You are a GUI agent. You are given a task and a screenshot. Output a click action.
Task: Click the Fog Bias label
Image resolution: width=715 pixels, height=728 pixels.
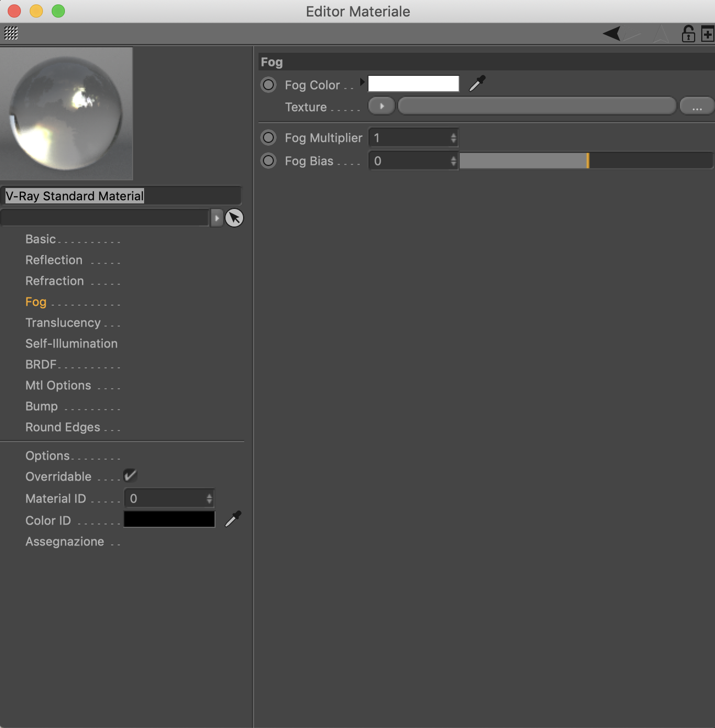309,161
